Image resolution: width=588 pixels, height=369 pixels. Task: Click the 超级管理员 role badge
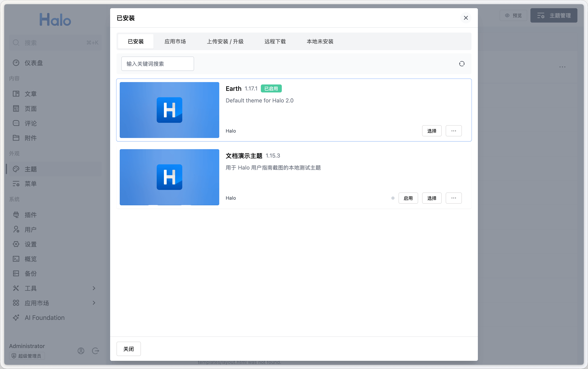(x=27, y=356)
